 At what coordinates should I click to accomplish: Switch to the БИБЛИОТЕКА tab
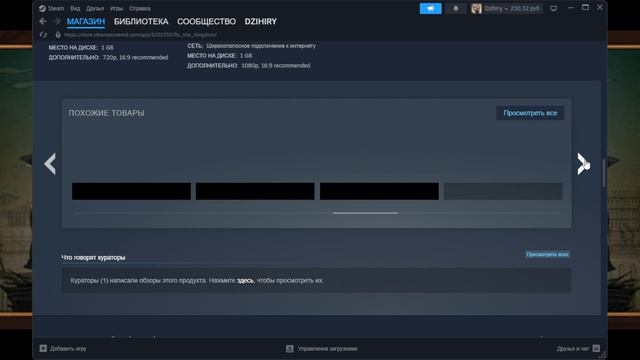tap(141, 22)
